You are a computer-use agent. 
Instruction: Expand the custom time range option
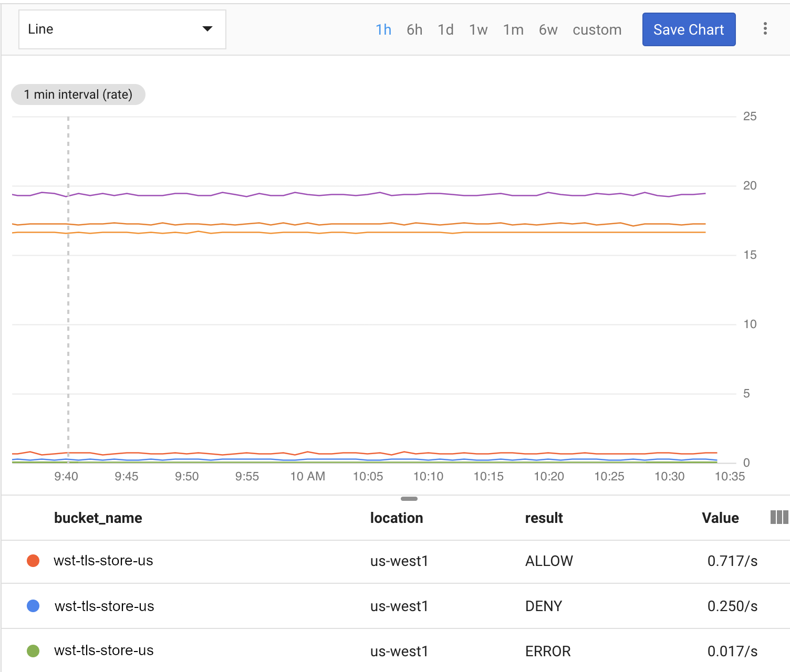click(597, 29)
